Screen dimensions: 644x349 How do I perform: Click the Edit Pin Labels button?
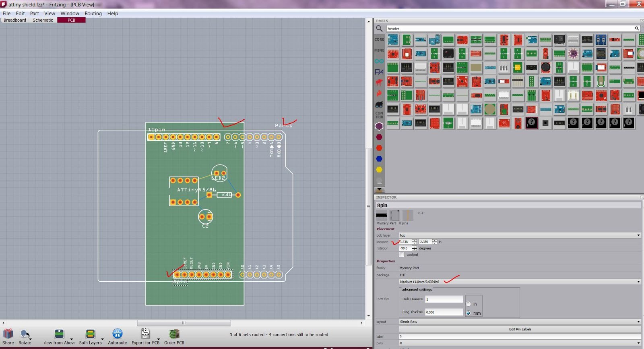(520, 329)
